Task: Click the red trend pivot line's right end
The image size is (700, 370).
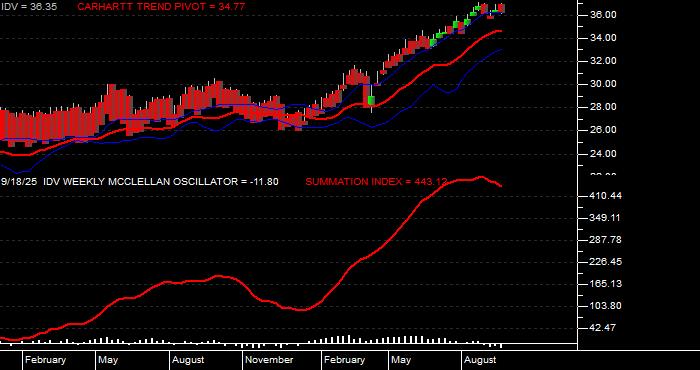Action: coord(500,31)
